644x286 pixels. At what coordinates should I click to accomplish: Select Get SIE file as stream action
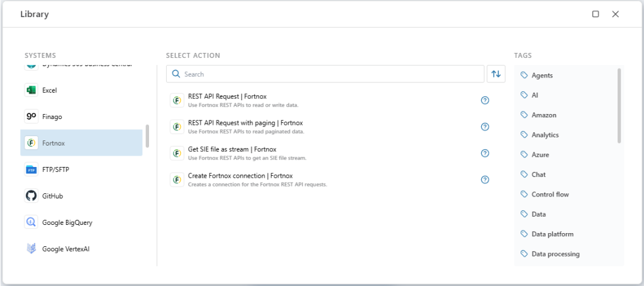232,153
